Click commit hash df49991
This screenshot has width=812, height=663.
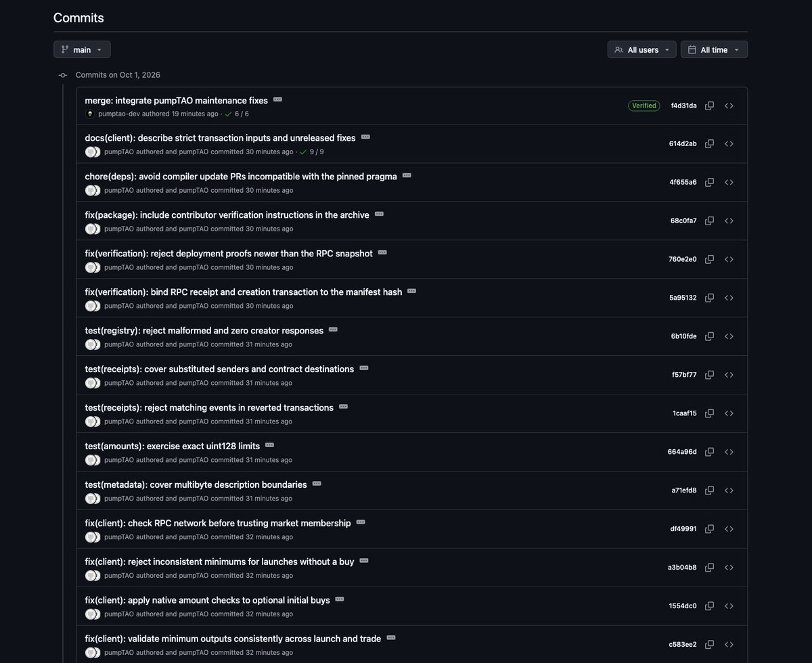tap(683, 529)
